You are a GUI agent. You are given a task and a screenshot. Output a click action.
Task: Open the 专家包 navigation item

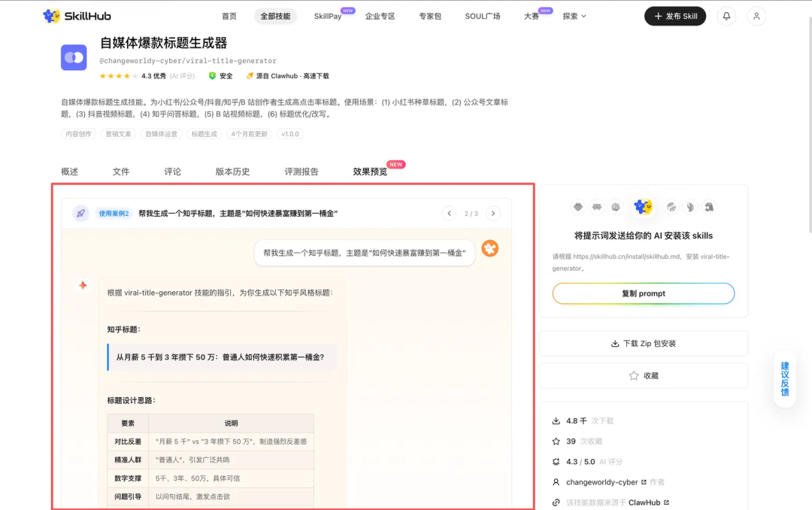pyautogui.click(x=430, y=16)
